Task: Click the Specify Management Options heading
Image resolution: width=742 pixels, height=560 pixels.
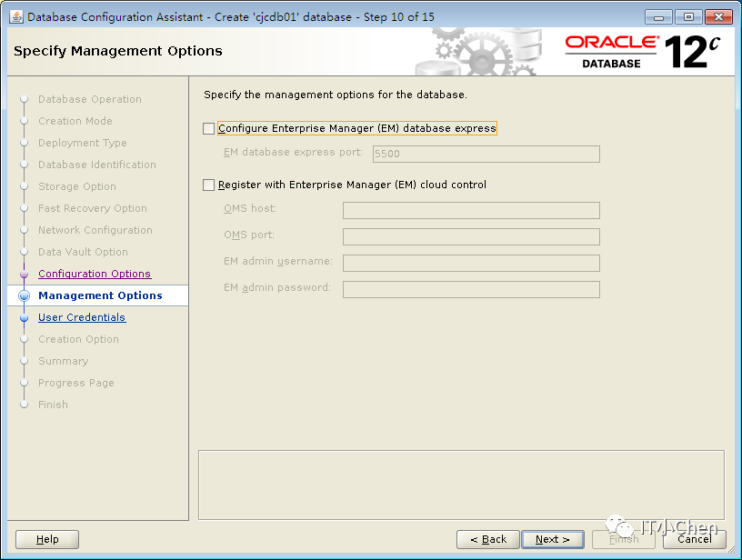Action: (118, 51)
